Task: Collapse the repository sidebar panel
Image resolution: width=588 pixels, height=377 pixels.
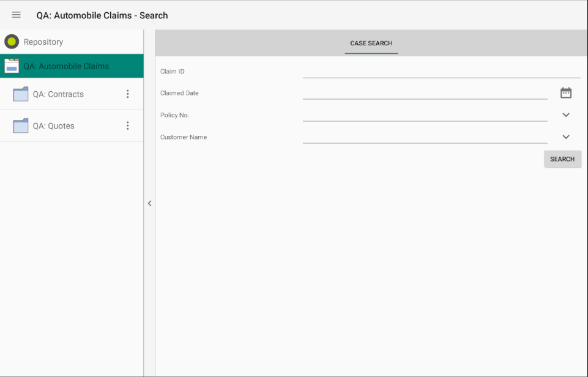Action: click(x=149, y=203)
